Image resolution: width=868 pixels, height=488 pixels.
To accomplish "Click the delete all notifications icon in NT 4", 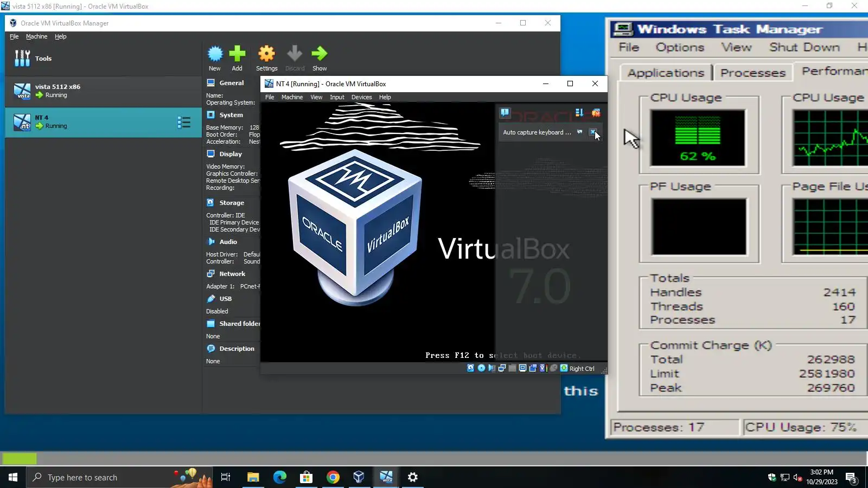I will point(596,113).
